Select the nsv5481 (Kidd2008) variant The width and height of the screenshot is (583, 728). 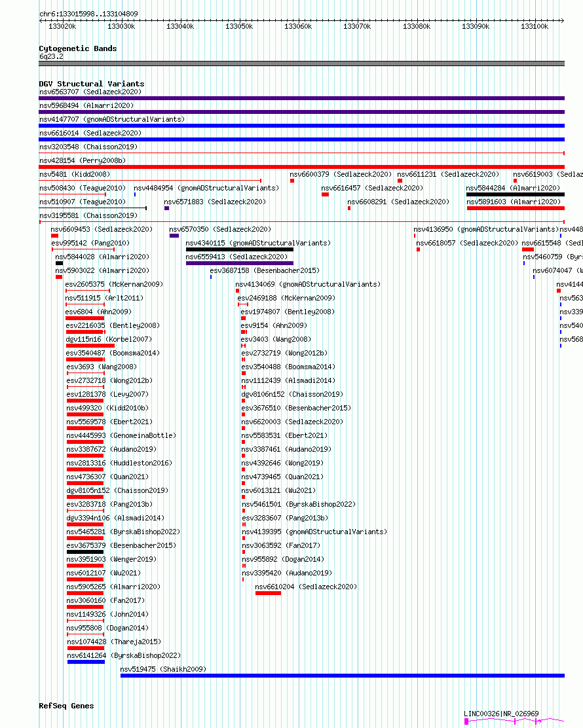pyautogui.click(x=75, y=175)
